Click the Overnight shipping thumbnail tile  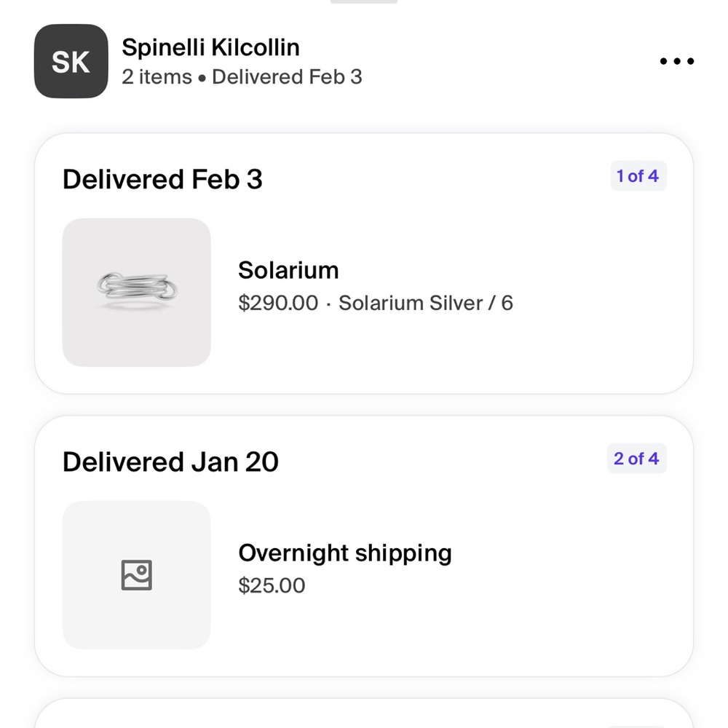point(137,575)
